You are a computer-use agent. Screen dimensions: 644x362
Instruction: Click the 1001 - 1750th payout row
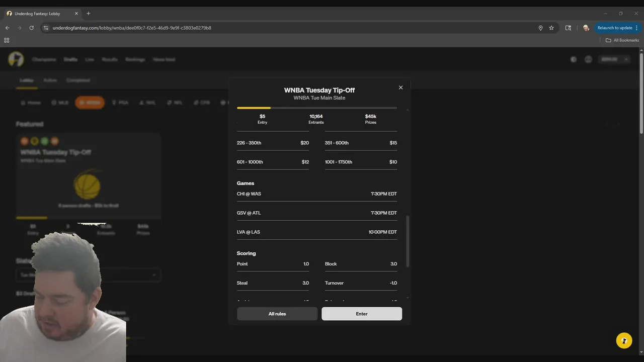pyautogui.click(x=361, y=162)
